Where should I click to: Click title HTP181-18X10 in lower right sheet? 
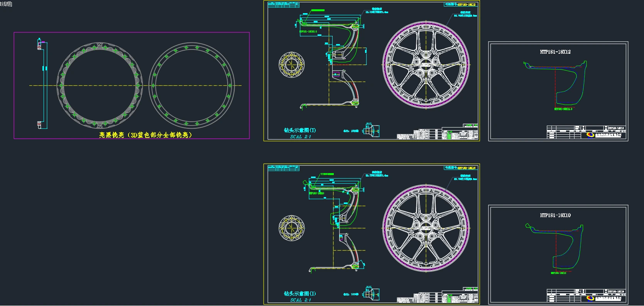(x=555, y=215)
